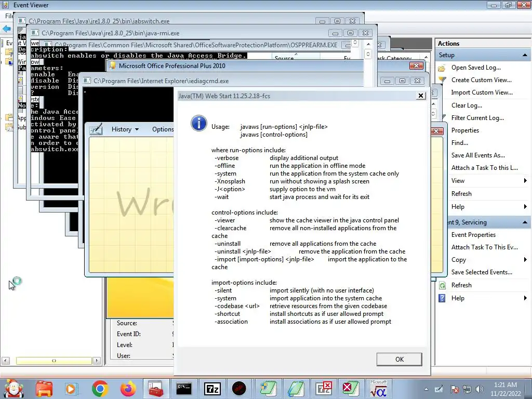Screen dimensions: 532x399
Task: Open the shield notepad taskbar icon
Action: point(268,389)
